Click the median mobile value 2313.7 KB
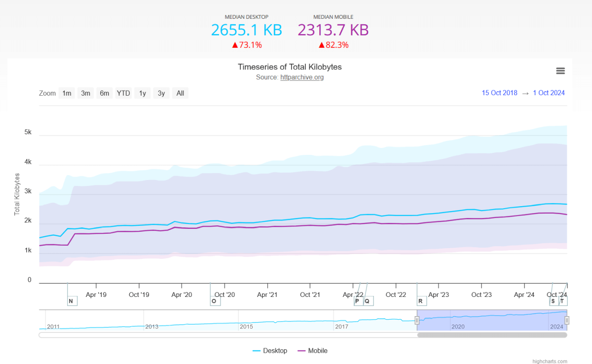This screenshot has height=364, width=592. [x=333, y=30]
